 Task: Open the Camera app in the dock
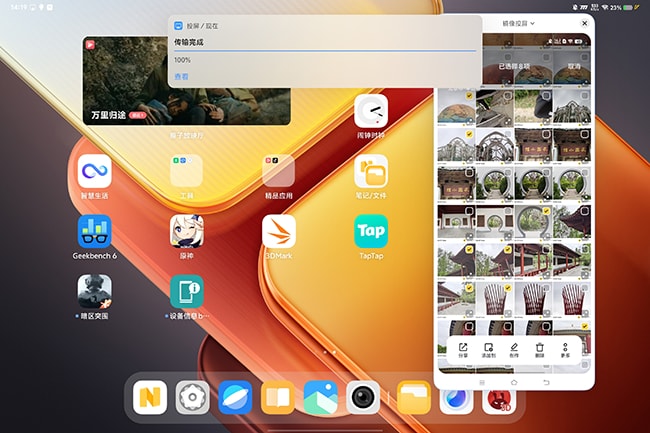coord(362,397)
